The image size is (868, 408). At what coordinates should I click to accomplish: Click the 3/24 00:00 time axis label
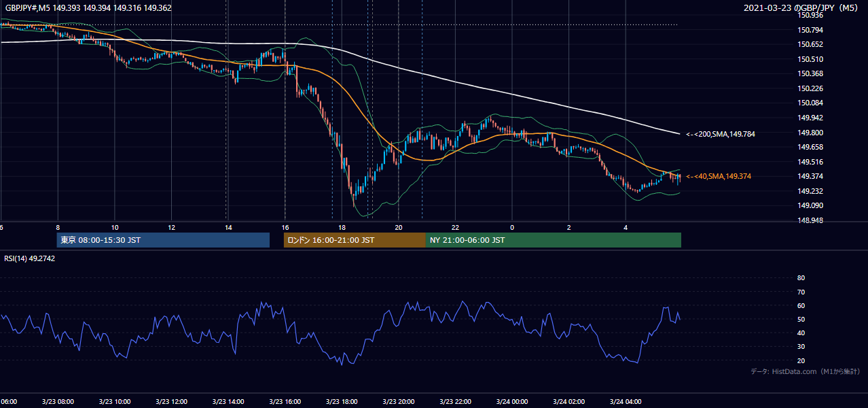[512, 402]
